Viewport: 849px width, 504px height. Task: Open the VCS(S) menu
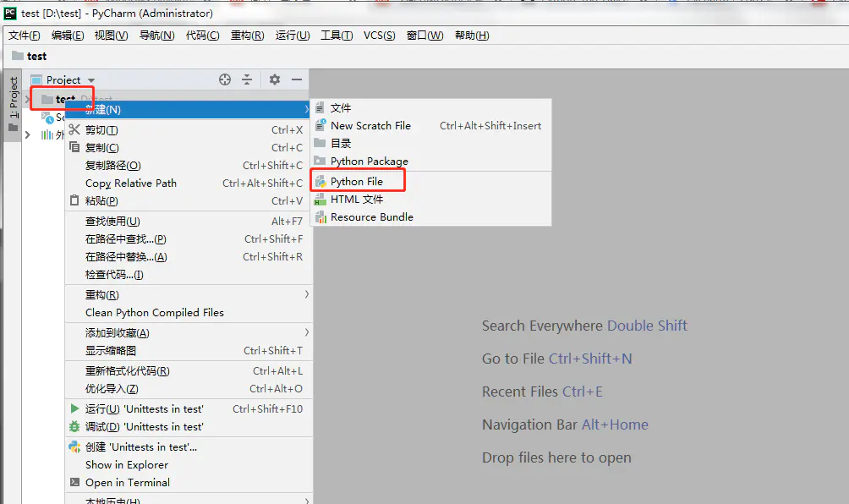[379, 36]
